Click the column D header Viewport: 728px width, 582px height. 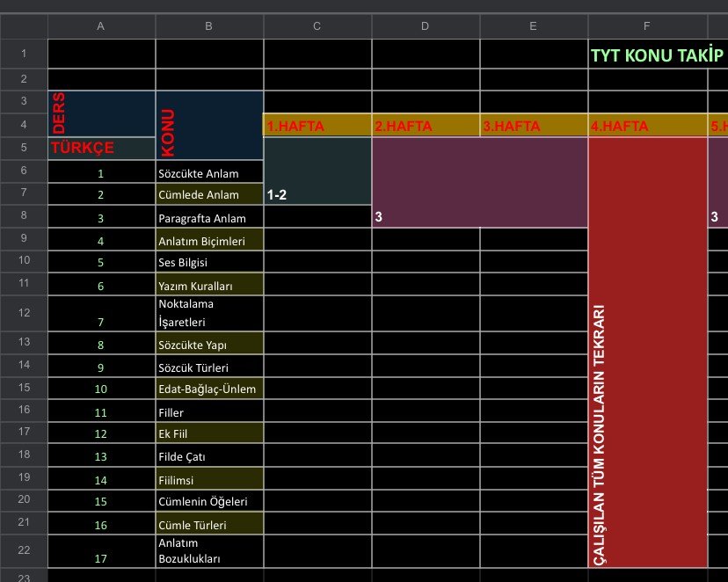pos(426,26)
